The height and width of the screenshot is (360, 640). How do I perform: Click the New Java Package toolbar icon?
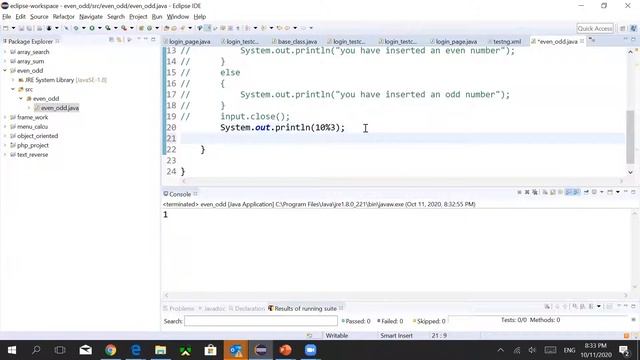pyautogui.click(x=141, y=28)
